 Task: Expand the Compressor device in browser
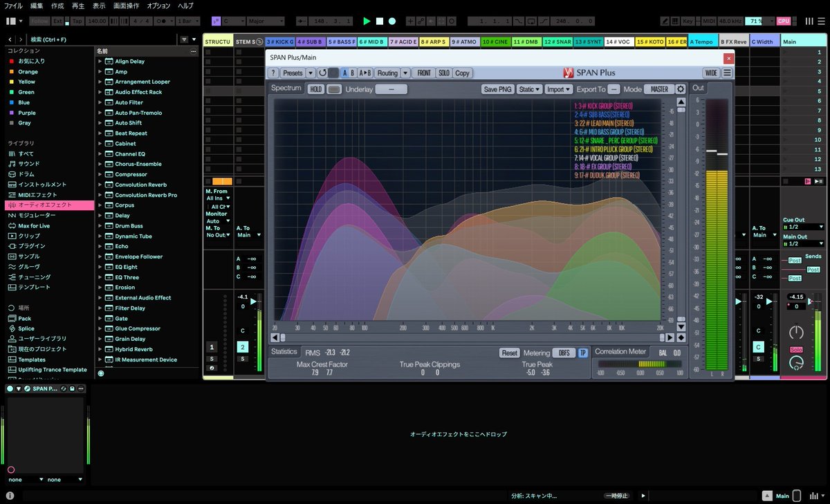coord(100,174)
